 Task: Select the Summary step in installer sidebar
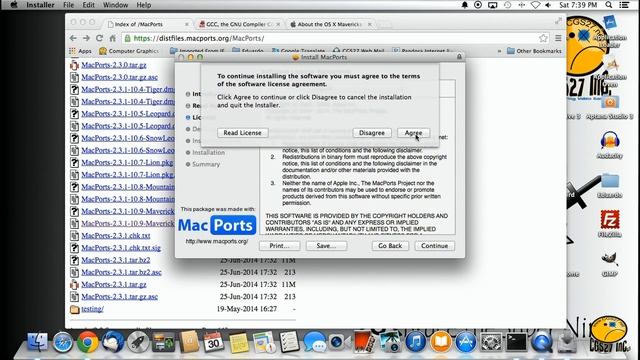tap(206, 164)
